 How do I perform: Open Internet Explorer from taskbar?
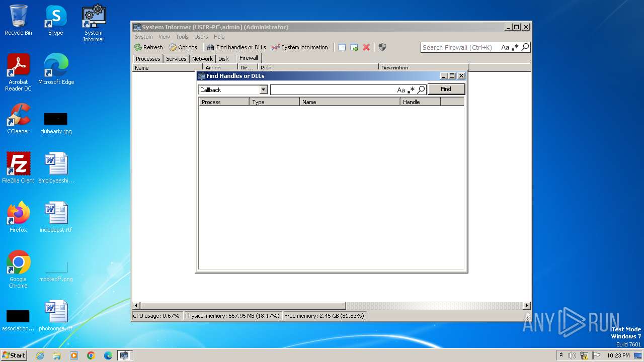click(40, 355)
